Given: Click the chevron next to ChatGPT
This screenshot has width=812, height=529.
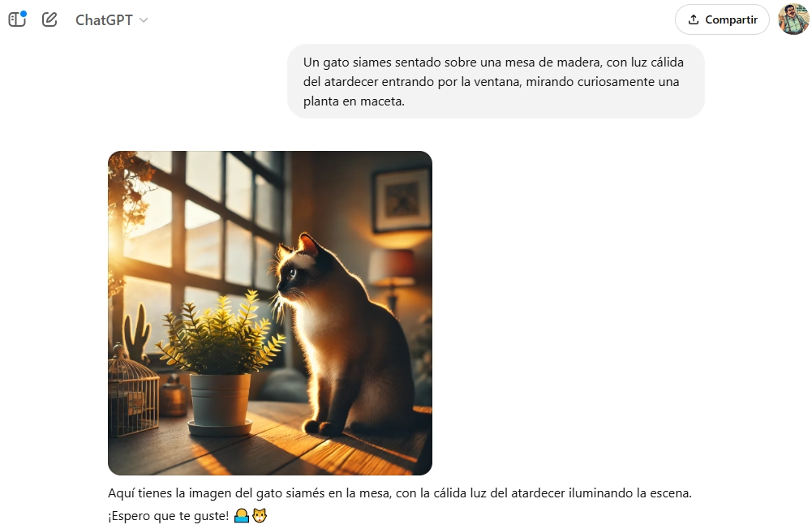Looking at the screenshot, I should (x=144, y=20).
